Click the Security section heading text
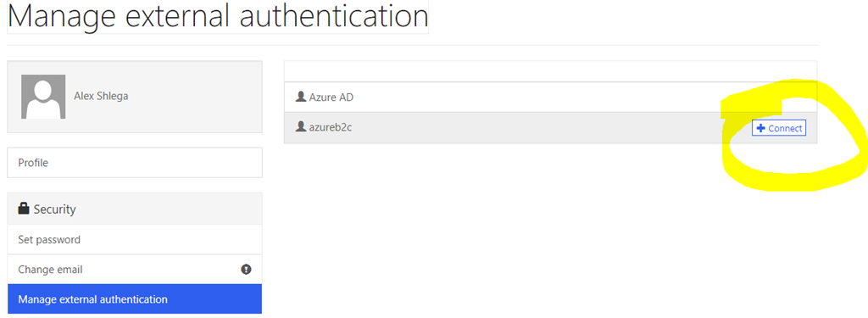Screen dimensions: 868x318 point(54,209)
